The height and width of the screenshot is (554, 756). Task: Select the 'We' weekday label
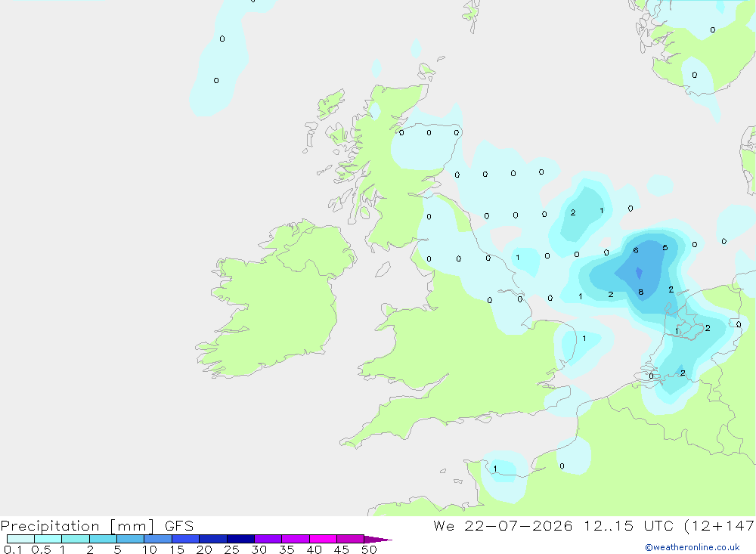tap(444, 525)
